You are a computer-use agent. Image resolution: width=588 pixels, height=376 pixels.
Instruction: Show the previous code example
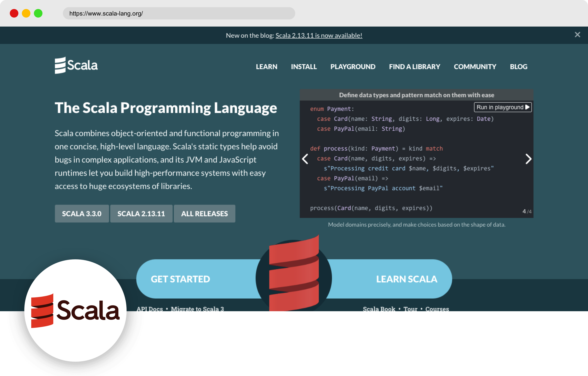[x=305, y=159]
